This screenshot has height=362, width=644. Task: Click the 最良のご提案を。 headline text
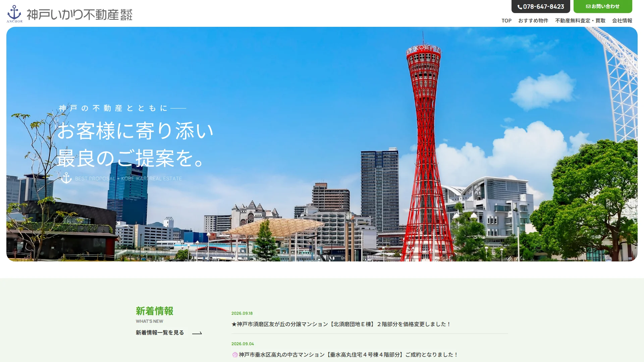(131, 158)
